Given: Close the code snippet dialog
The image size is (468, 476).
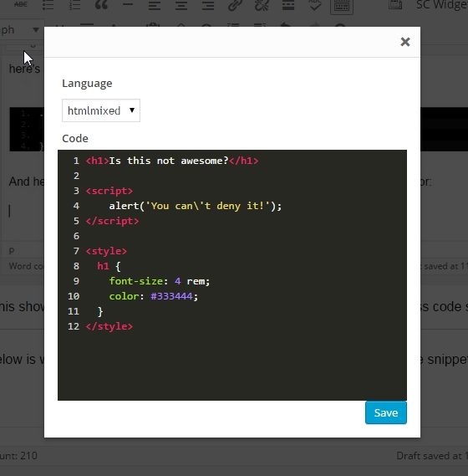Looking at the screenshot, I should 405,42.
